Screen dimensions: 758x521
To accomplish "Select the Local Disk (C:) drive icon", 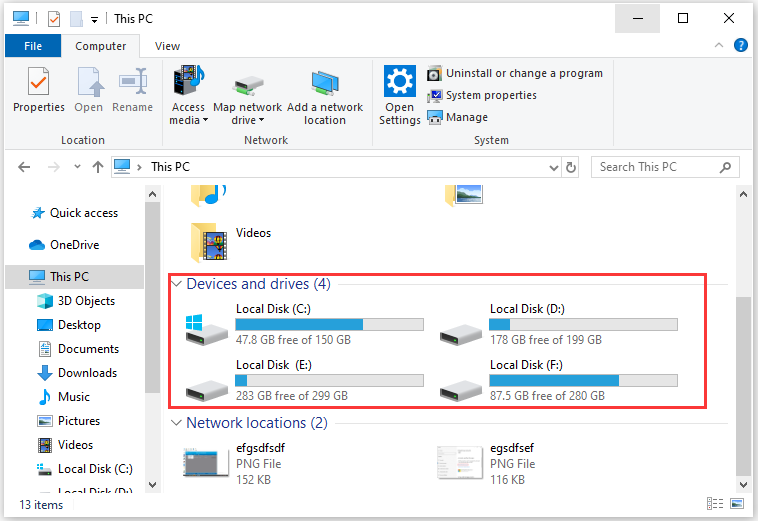I will (206, 329).
